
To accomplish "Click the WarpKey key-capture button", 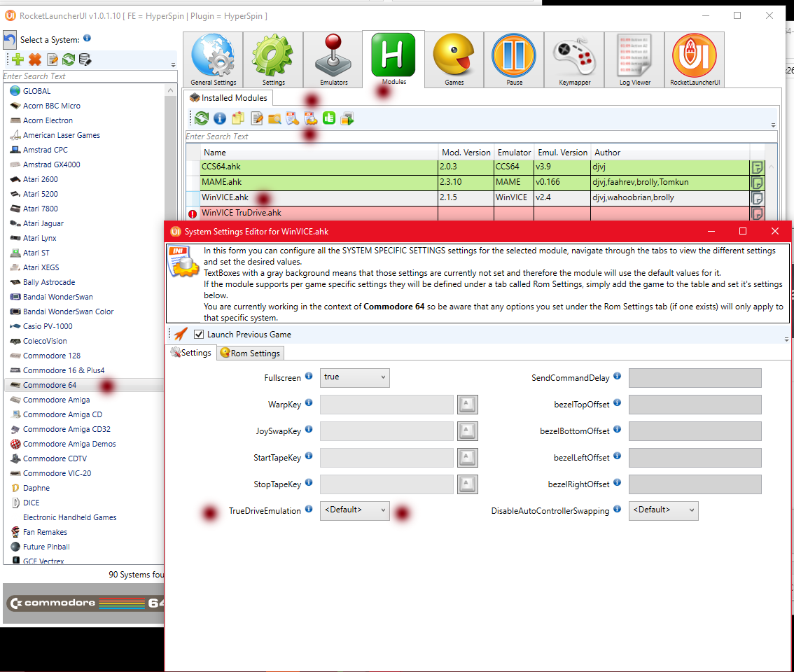I will pos(468,405).
